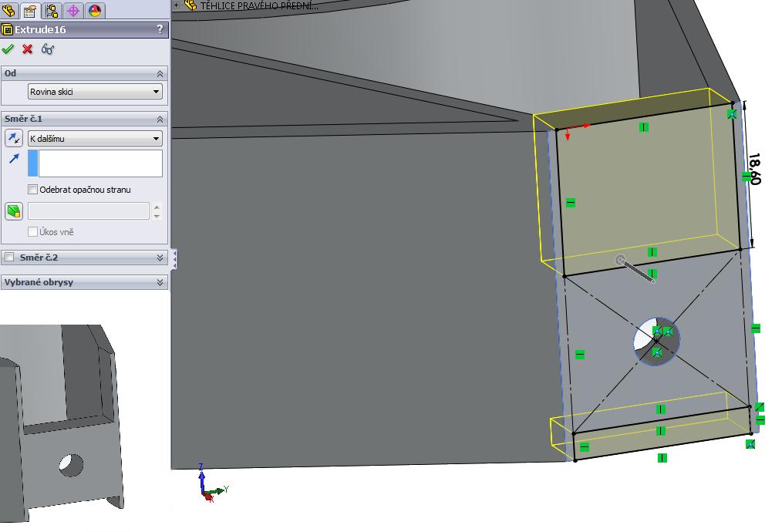Image resolution: width=782 pixels, height=532 pixels.
Task: Expand the TĚHLICE flyout tree node
Action: (176, 5)
